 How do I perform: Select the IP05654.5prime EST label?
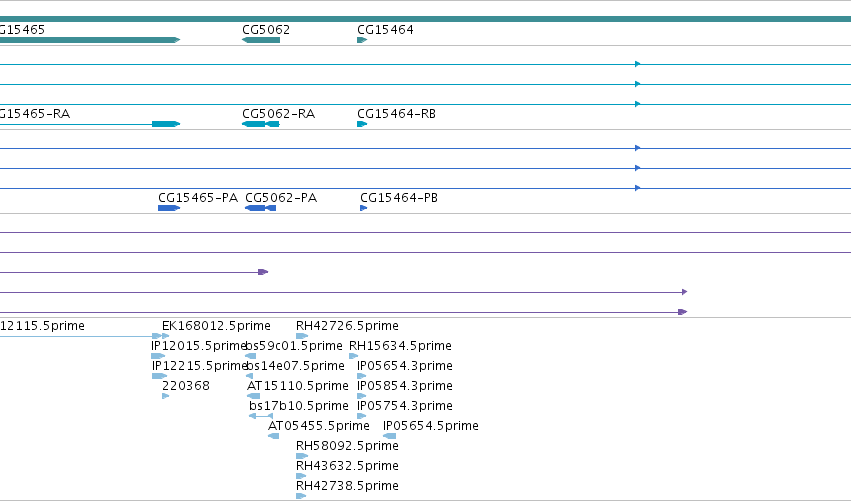coord(431,426)
